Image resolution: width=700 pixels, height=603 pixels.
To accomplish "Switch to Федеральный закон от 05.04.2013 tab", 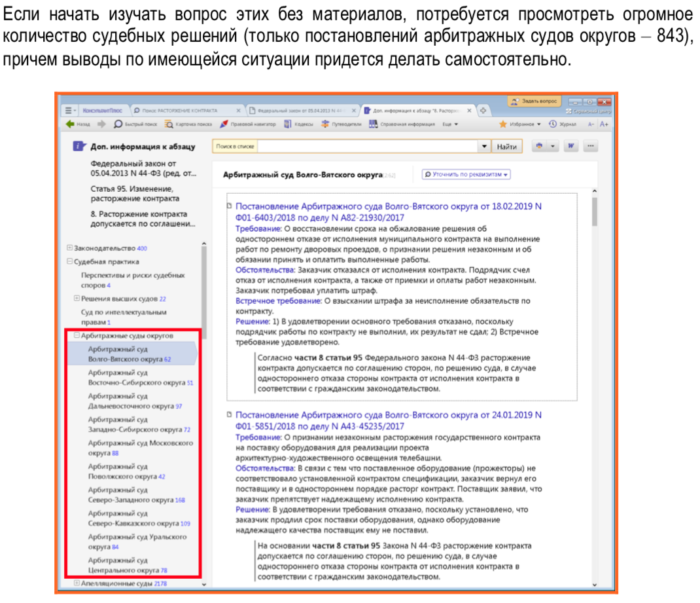I will coord(300,110).
